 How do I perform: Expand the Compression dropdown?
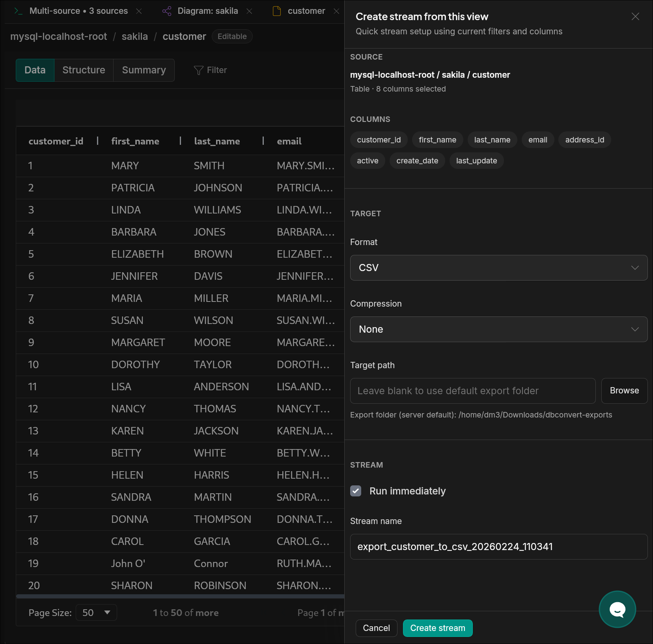(x=498, y=329)
